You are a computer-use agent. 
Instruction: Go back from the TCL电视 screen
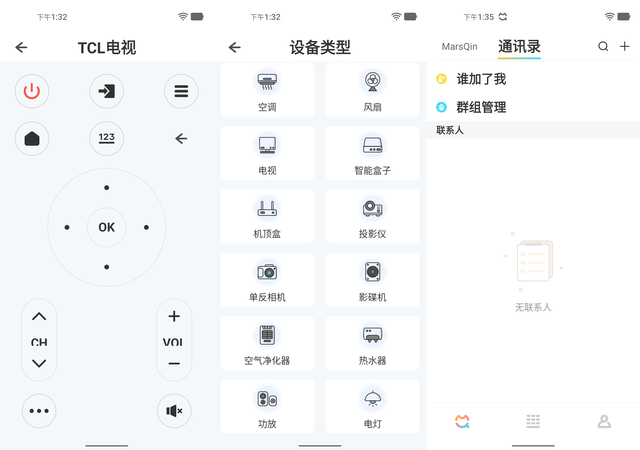click(21, 47)
